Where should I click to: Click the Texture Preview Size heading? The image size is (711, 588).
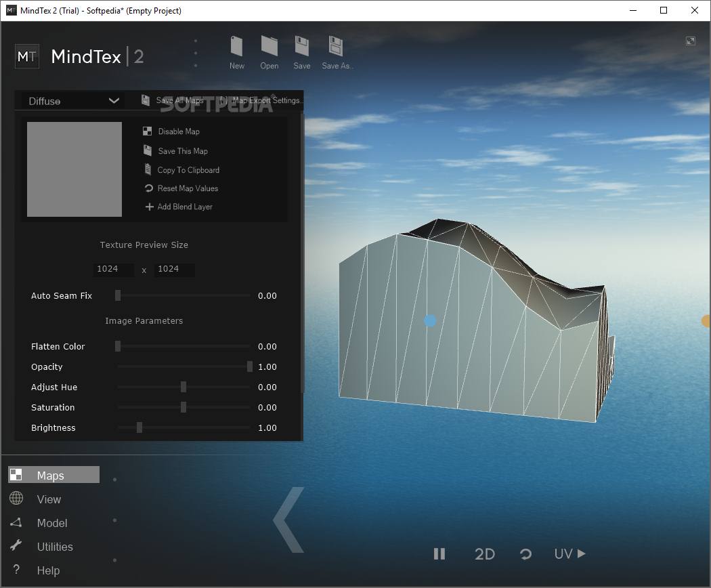click(144, 245)
